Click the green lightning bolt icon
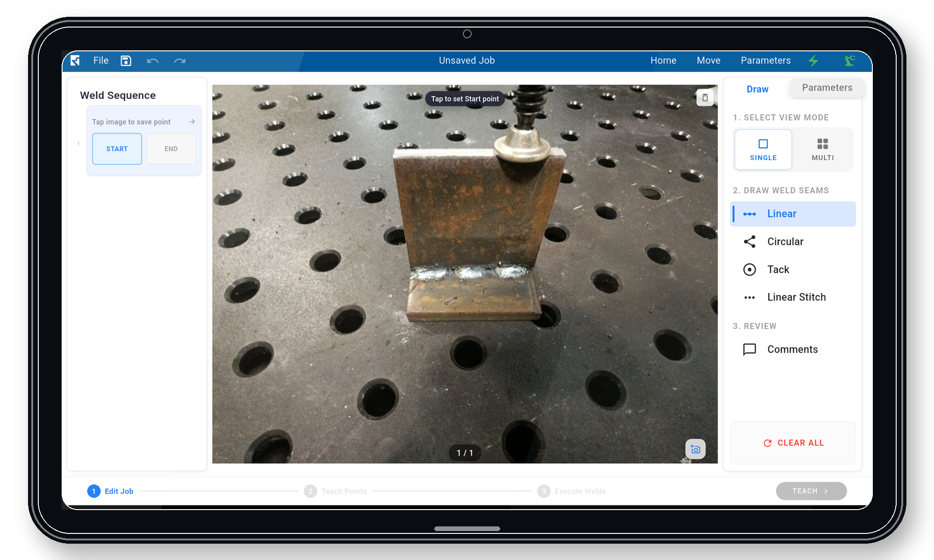 coord(814,61)
